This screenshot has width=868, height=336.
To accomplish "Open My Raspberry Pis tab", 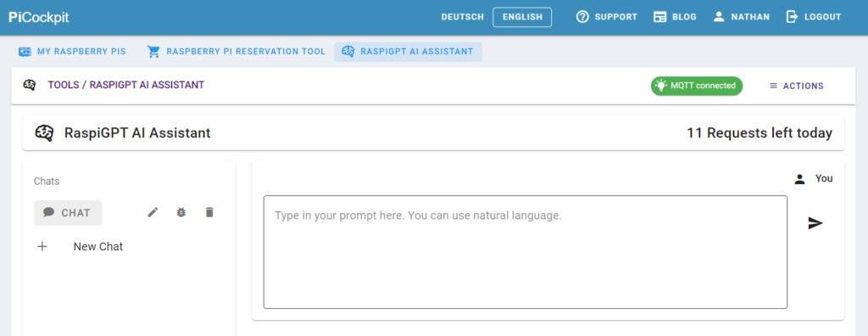I will [73, 52].
